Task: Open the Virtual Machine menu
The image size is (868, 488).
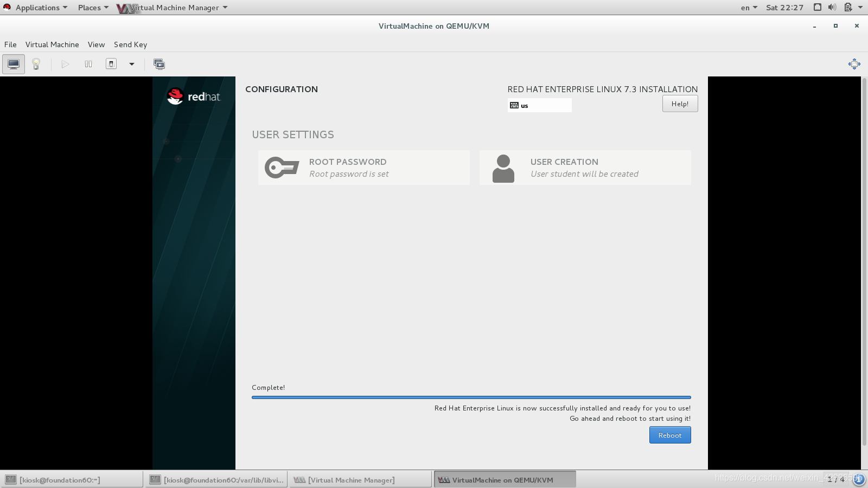Action: click(x=52, y=44)
